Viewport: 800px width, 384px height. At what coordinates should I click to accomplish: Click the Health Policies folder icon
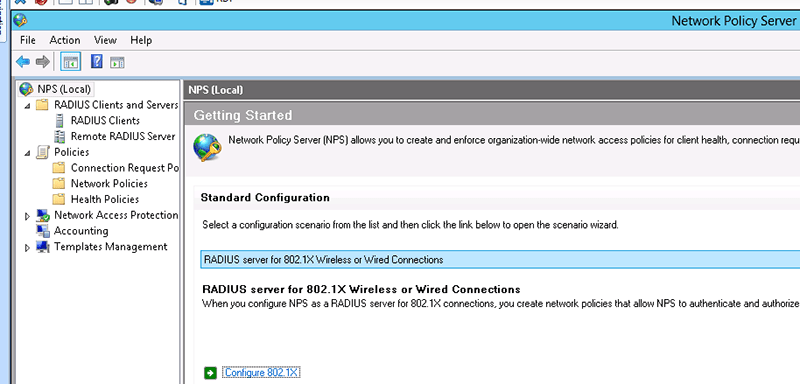click(59, 199)
